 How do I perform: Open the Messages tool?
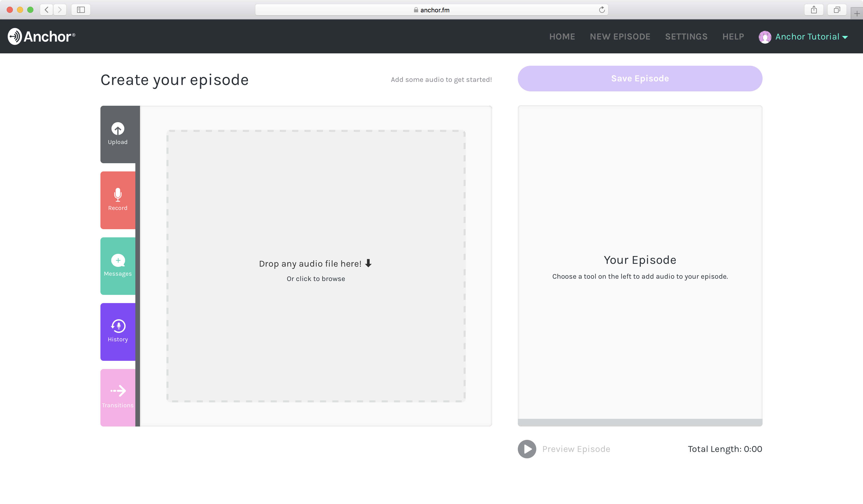coord(117,266)
